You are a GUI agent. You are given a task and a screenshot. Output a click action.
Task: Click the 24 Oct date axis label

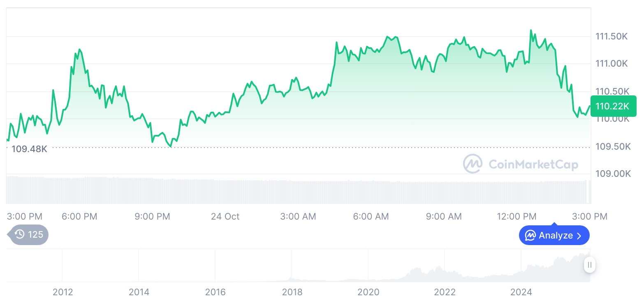[225, 216]
